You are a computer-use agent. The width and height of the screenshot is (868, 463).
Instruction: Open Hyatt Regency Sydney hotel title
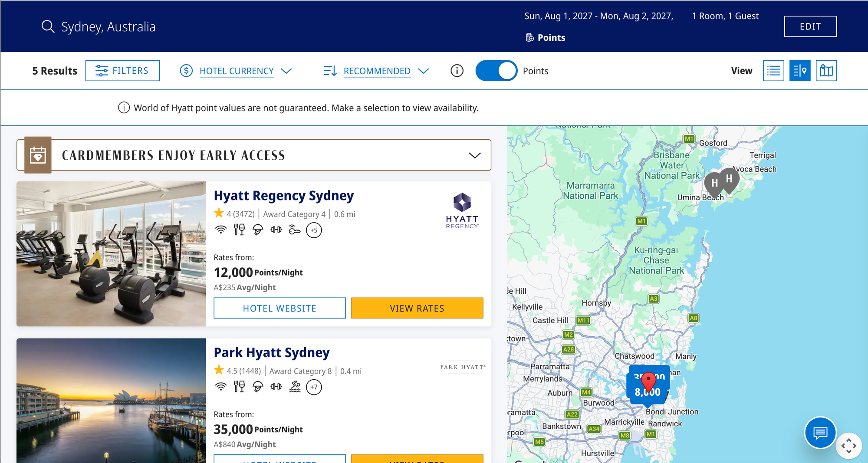click(284, 196)
